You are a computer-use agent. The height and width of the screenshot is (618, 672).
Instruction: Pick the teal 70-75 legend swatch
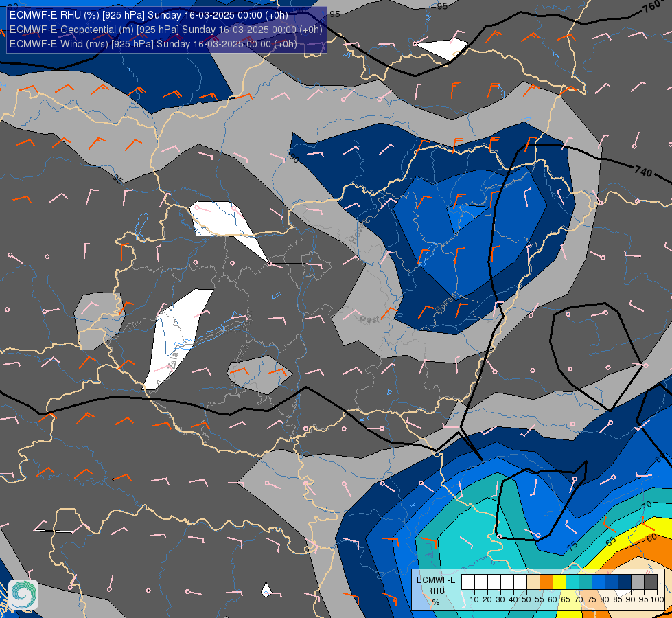pyautogui.click(x=586, y=582)
